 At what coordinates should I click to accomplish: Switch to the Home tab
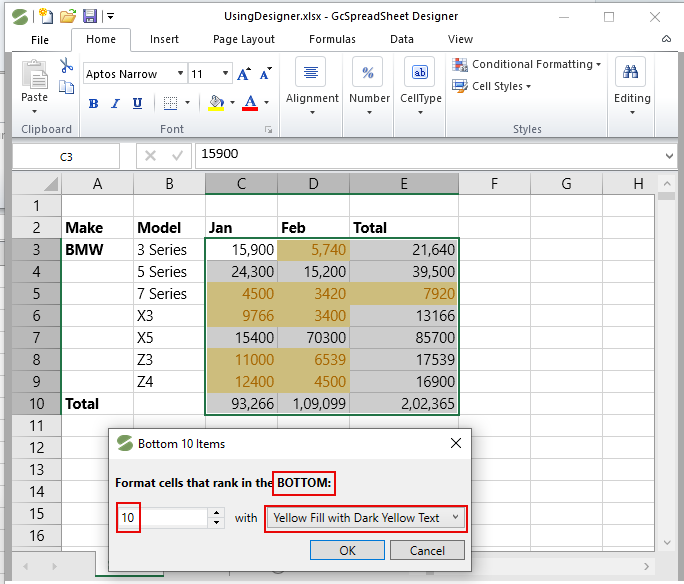(101, 40)
